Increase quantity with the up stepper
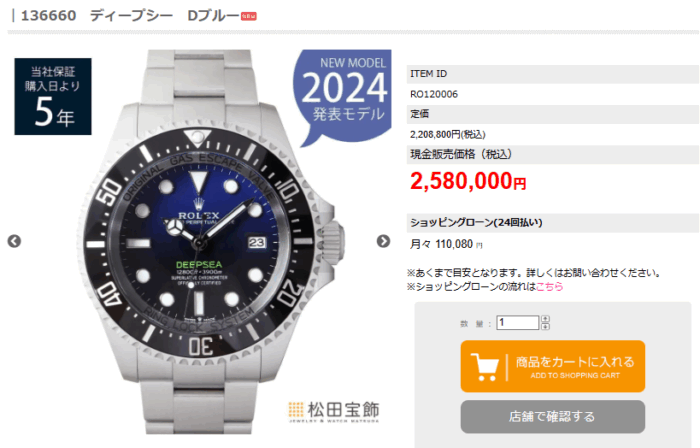Screen dimensions: 700x448 [545, 319]
